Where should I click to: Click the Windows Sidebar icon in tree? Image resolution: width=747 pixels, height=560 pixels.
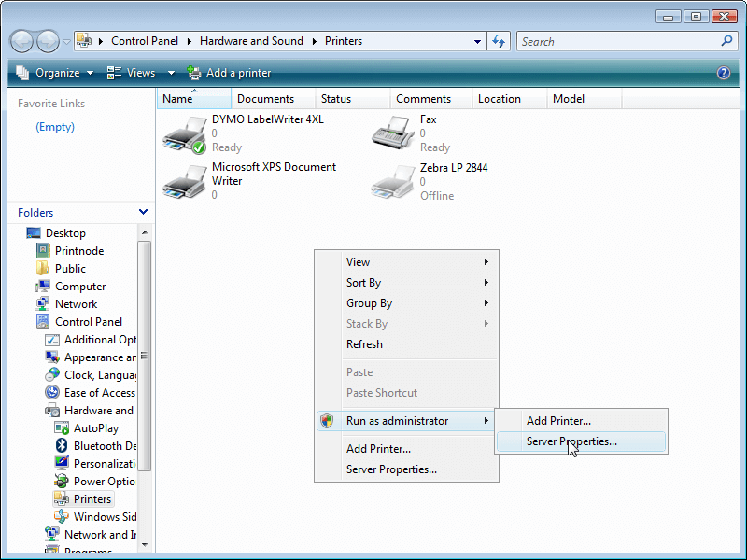point(62,516)
